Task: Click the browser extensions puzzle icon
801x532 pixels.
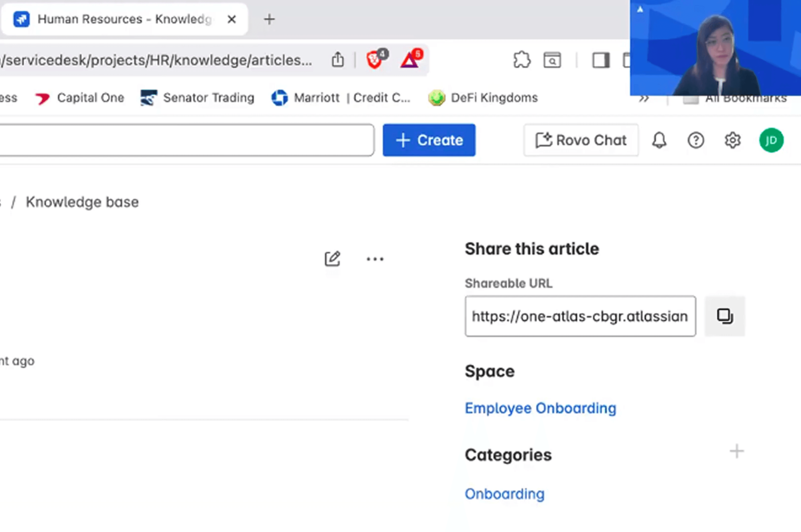Action: click(x=522, y=60)
